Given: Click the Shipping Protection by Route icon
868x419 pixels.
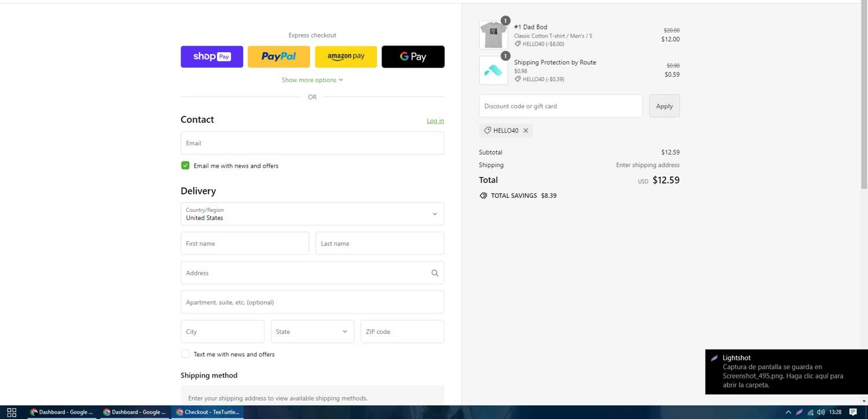Looking at the screenshot, I should point(493,71).
